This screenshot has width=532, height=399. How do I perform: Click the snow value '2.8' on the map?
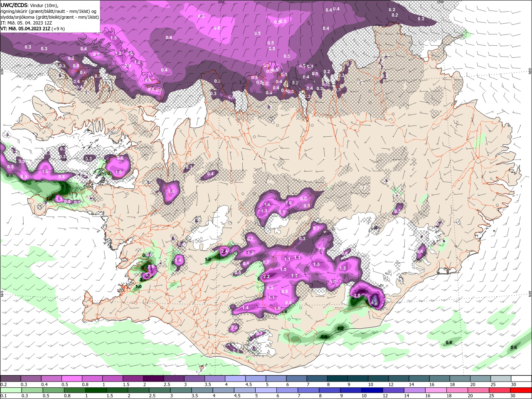[357, 295]
